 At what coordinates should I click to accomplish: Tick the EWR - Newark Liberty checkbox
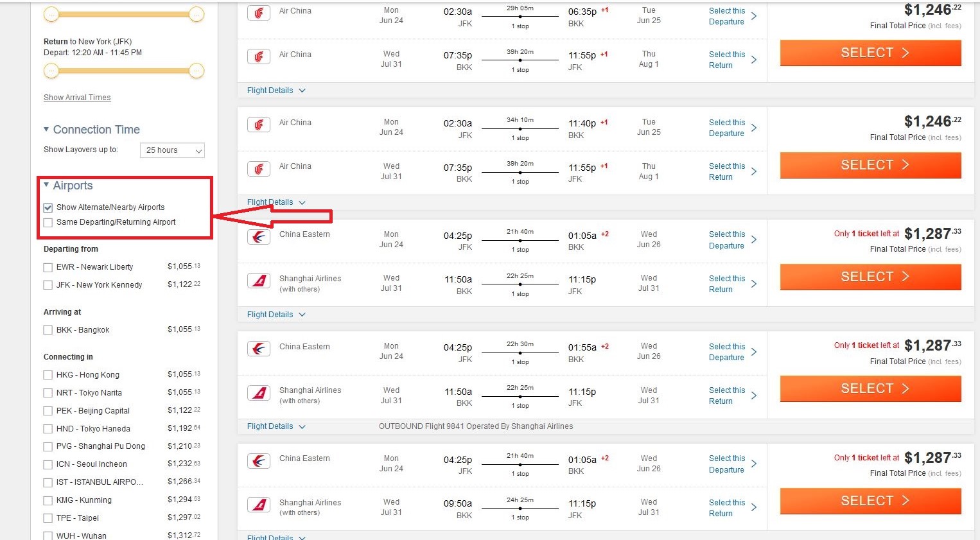tap(48, 268)
